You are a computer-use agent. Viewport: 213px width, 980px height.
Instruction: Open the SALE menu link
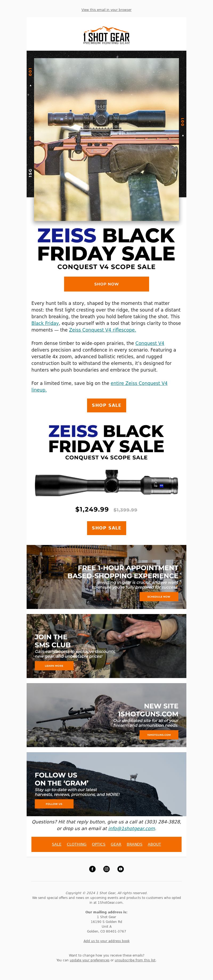pos(56,844)
